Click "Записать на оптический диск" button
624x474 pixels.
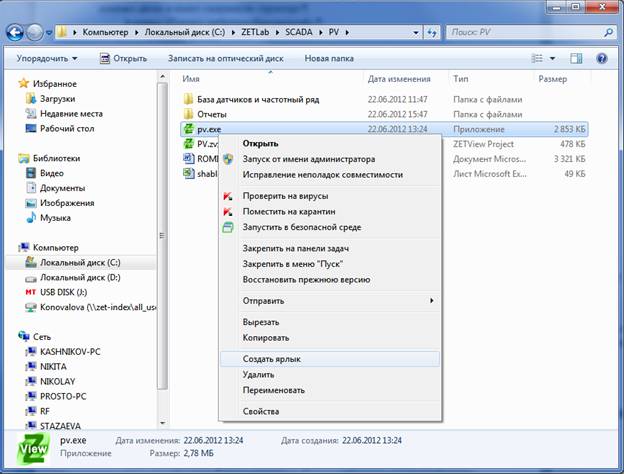[229, 58]
